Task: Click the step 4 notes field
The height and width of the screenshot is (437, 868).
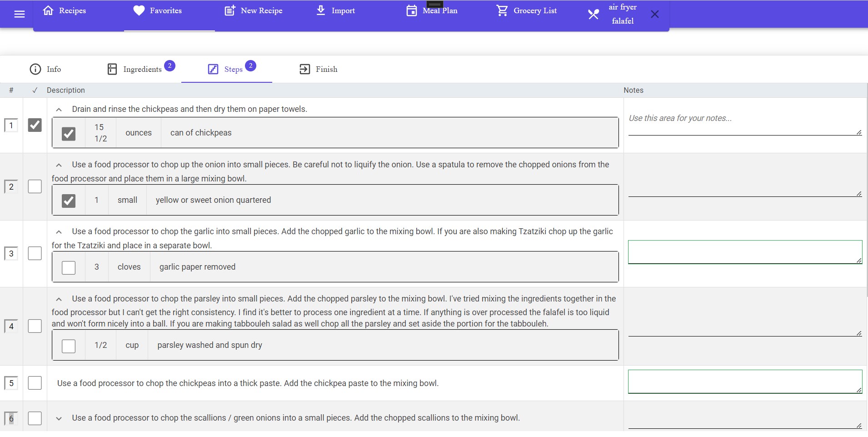Action: [x=745, y=326]
